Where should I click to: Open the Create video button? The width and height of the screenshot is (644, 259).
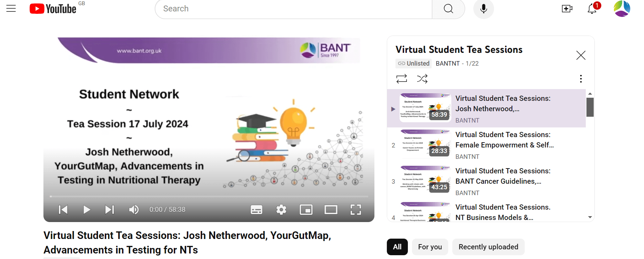[x=567, y=9]
